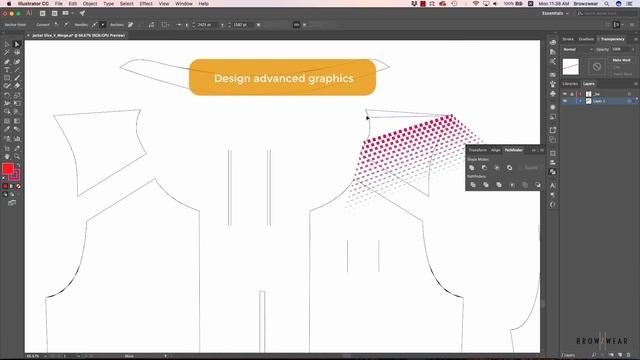
Task: Set fill mode to Gradient
Action: pos(12,186)
